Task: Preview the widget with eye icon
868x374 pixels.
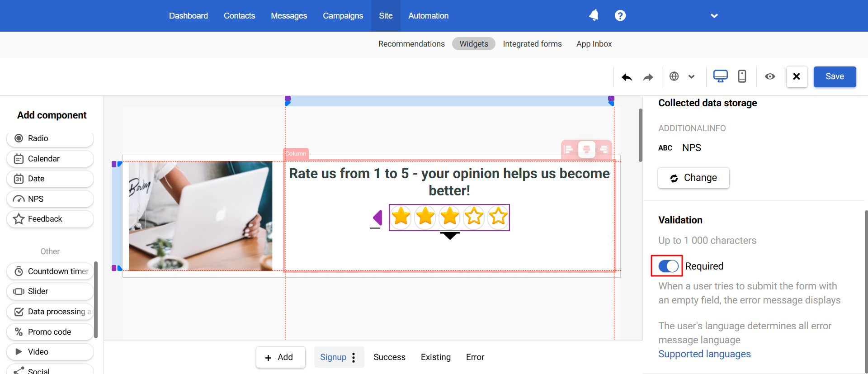Action: tap(770, 76)
